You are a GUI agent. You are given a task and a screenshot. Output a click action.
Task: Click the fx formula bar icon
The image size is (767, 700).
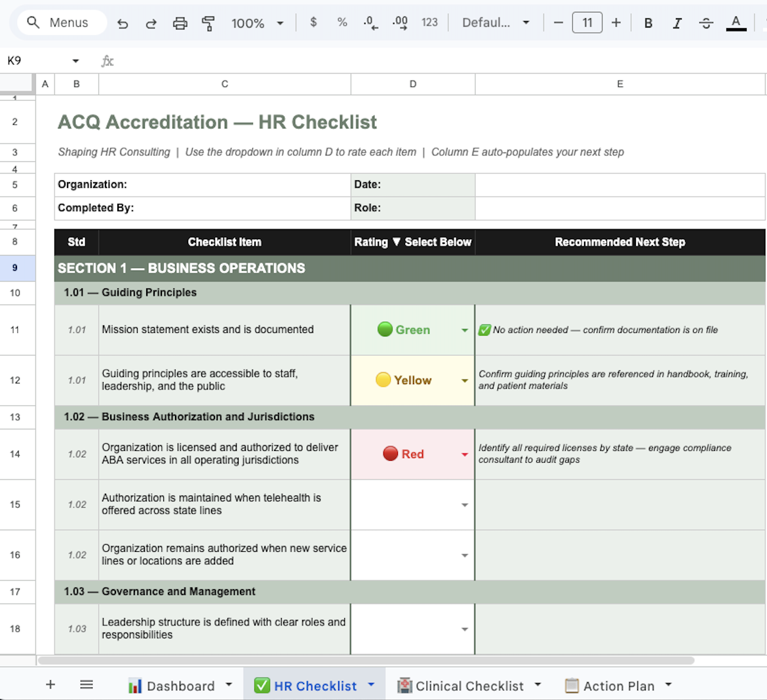(107, 61)
